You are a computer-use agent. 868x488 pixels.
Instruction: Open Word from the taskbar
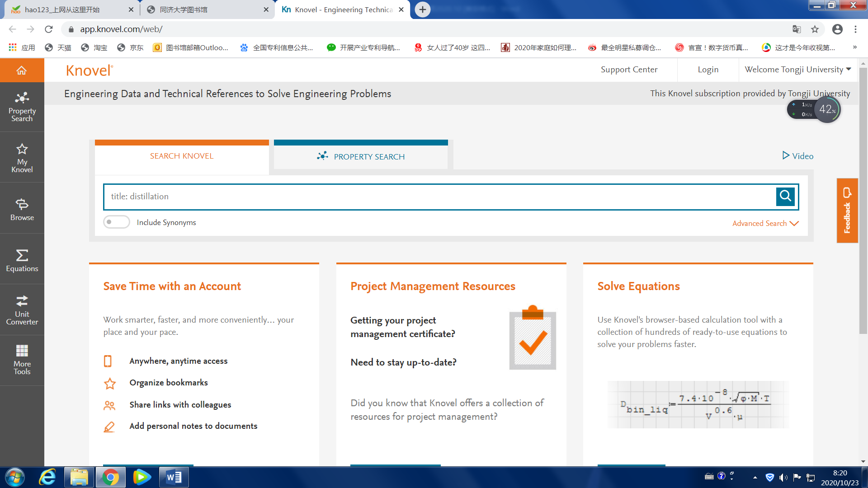[x=174, y=477]
